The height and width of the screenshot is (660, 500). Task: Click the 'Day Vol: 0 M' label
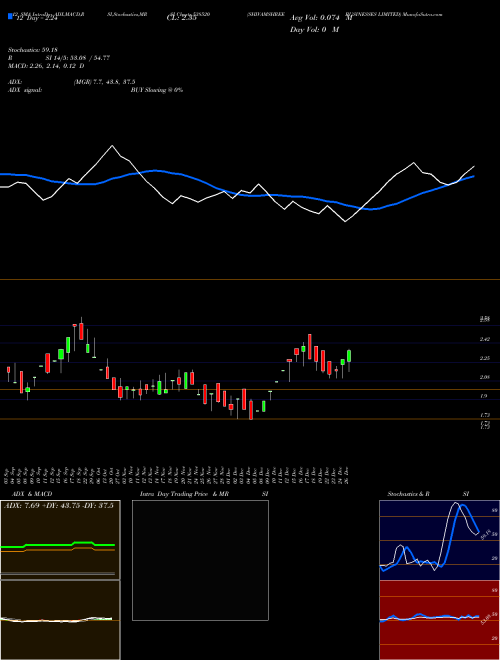(314, 30)
